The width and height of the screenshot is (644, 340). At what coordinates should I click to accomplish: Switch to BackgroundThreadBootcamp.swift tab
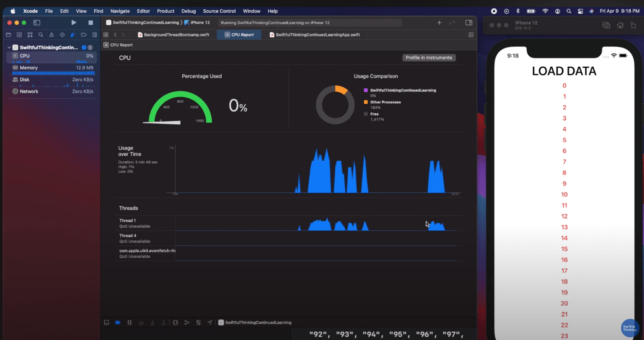(173, 35)
